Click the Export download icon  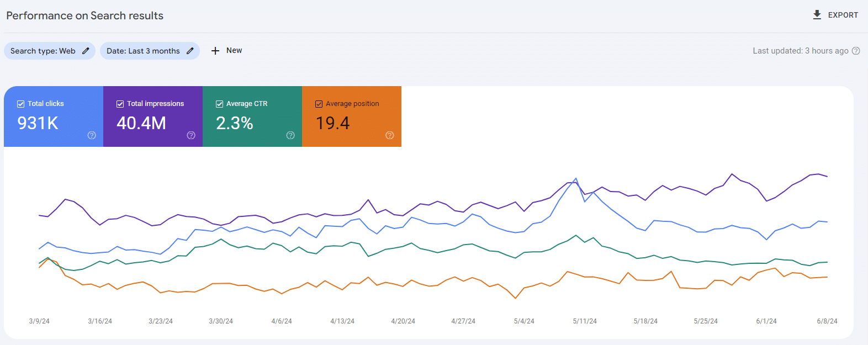817,15
